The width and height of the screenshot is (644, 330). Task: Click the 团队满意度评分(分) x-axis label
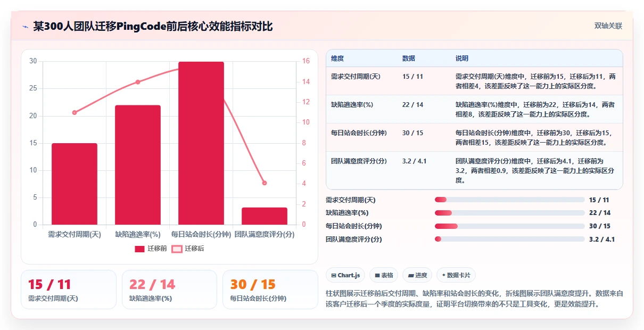pyautogui.click(x=265, y=234)
